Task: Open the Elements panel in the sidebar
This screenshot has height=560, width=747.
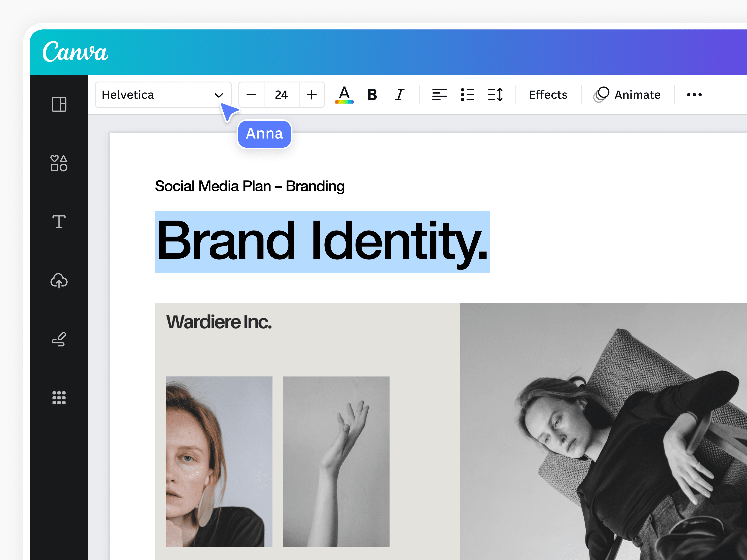Action: click(59, 164)
